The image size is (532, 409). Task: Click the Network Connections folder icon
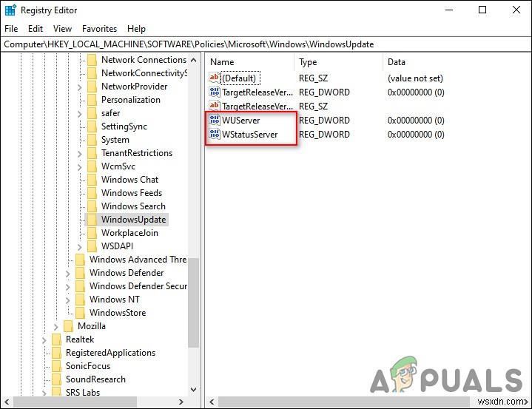point(92,60)
